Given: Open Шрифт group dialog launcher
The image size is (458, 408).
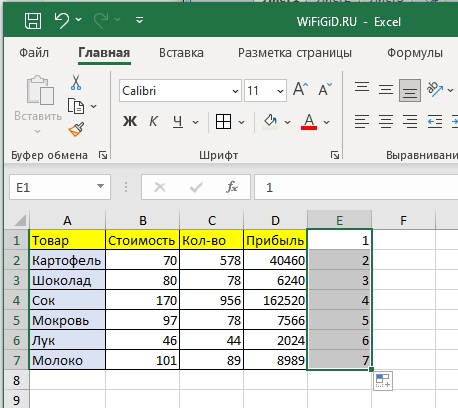Looking at the screenshot, I should [x=335, y=155].
